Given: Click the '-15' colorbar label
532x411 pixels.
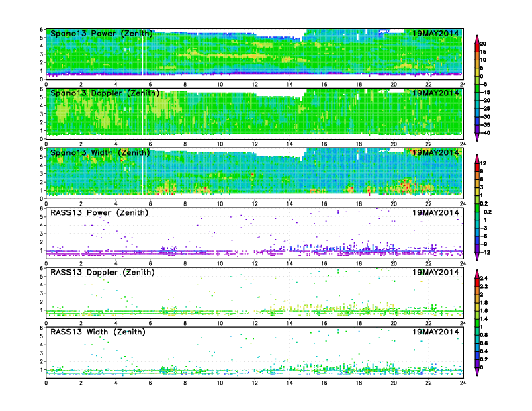Looking at the screenshot, I should (485, 92).
